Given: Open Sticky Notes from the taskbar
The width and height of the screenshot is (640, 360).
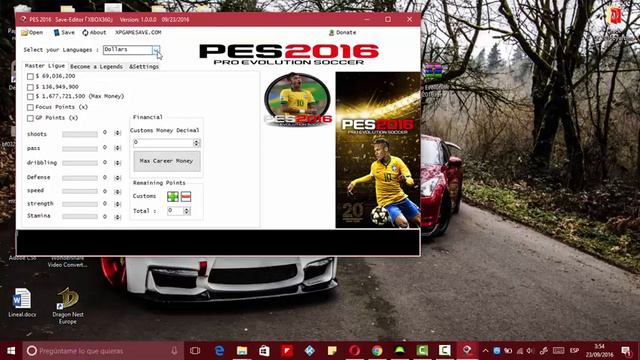Looking at the screenshot, I should 332,351.
